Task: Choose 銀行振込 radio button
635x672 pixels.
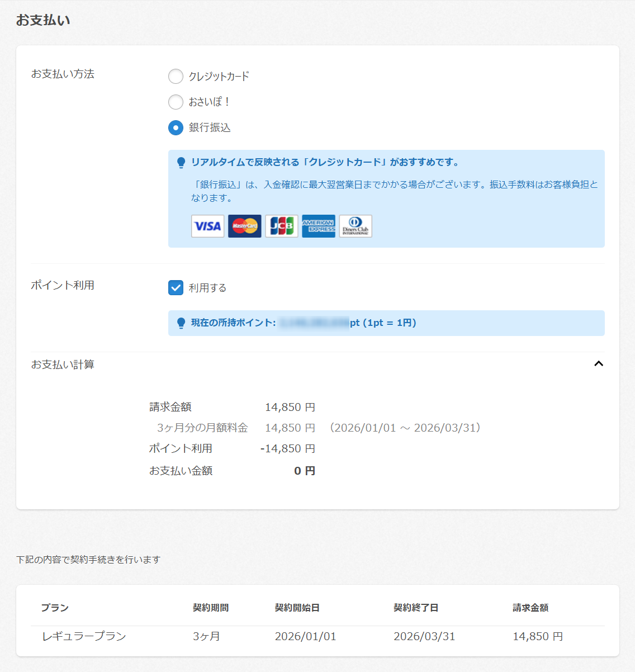Action: click(x=176, y=128)
